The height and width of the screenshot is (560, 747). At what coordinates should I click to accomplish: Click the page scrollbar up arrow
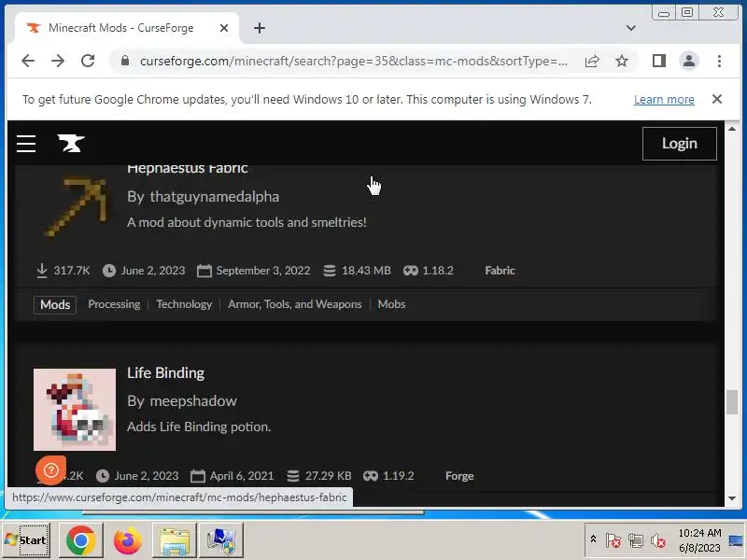coord(732,129)
